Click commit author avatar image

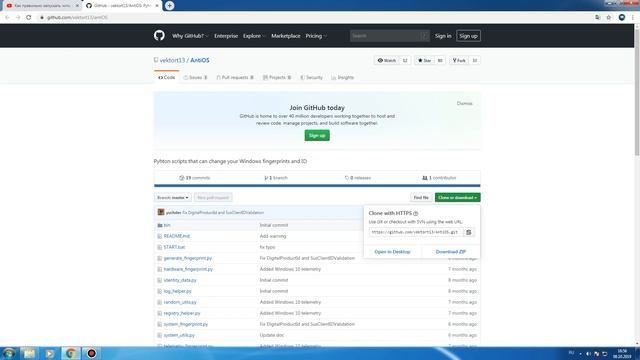pos(161,212)
